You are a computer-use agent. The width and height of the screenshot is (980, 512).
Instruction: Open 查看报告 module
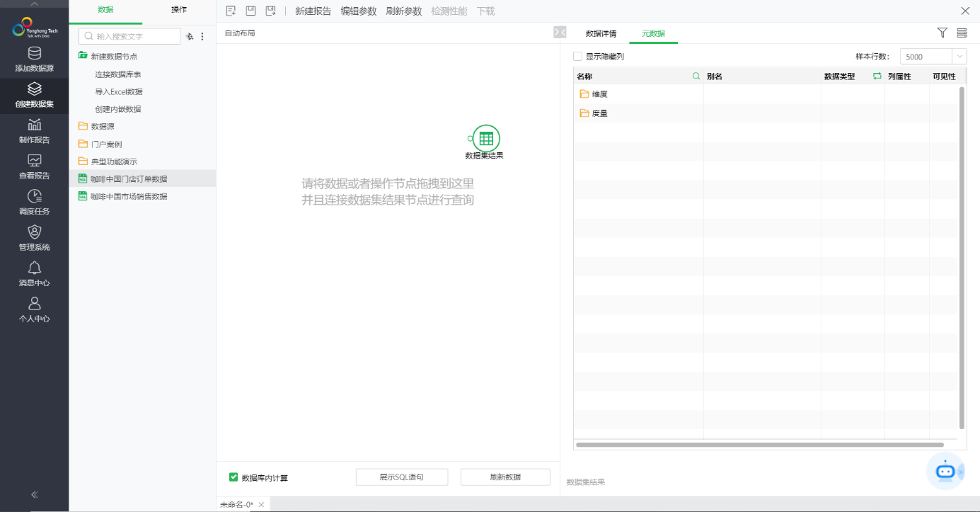(x=34, y=167)
